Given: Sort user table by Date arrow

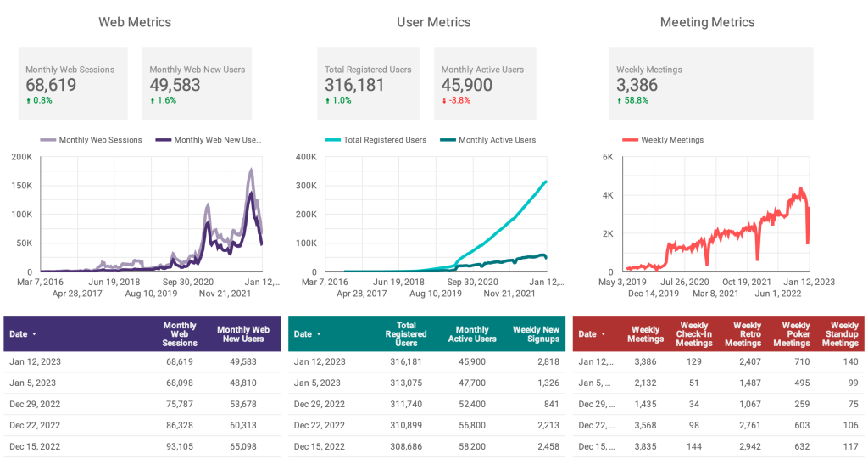Looking at the screenshot, I should (319, 334).
